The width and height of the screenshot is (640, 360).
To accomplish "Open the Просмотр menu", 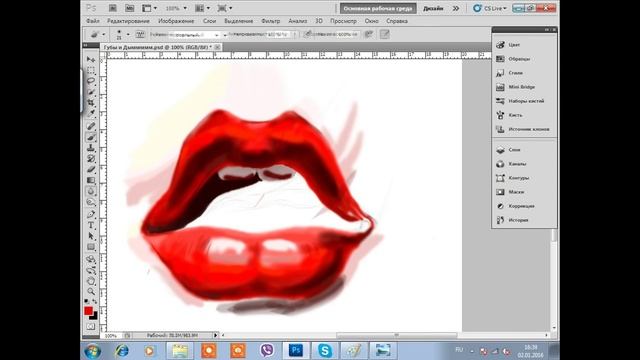I will (x=343, y=21).
